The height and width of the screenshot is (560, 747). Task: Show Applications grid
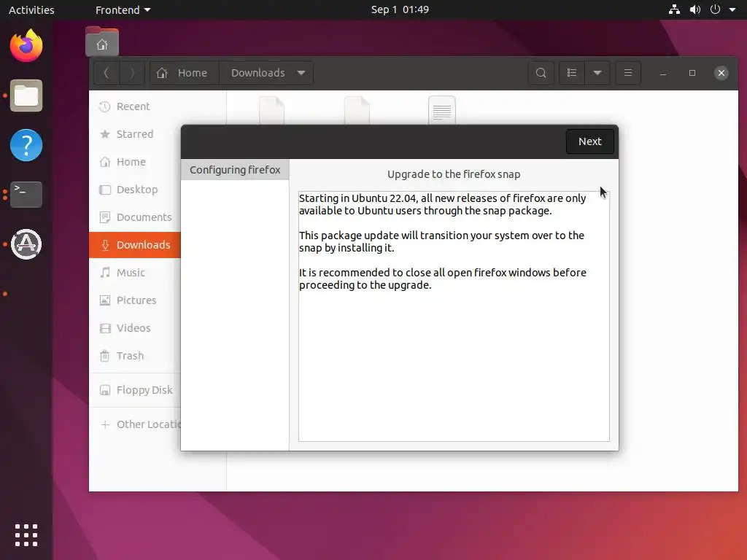click(x=26, y=535)
